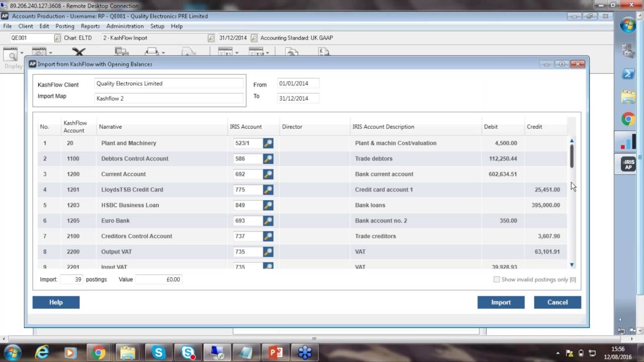Image resolution: width=644 pixels, height=362 pixels.
Task: Open Chrome in the remote side taskbar
Action: [628, 119]
